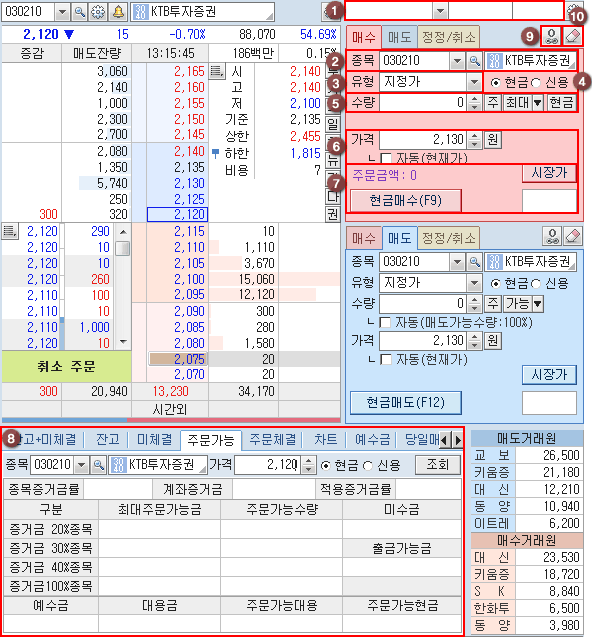
Task: Switch to the 정정/취소 tab in buy panel
Action: tap(449, 37)
